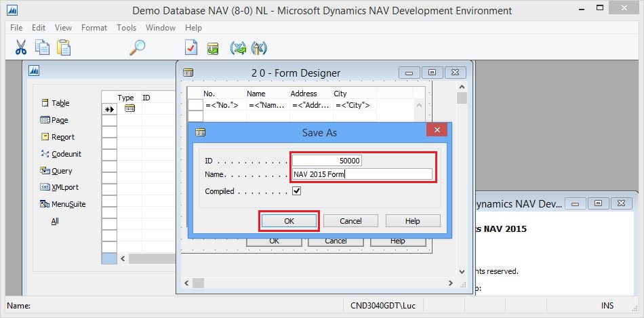644x318 pixels.
Task: Click Form Designer horizontal scrollbar left arrow
Action: click(186, 283)
